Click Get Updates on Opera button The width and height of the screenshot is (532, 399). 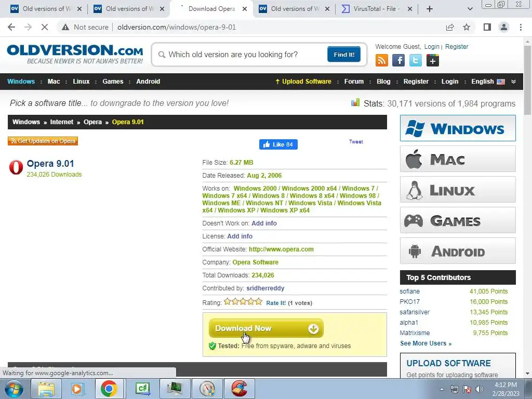(43, 141)
